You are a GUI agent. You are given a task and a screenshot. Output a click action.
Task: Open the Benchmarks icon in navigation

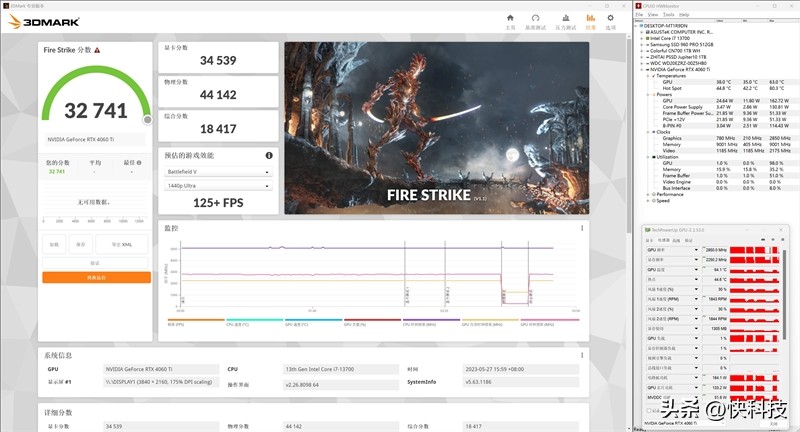pyautogui.click(x=538, y=19)
